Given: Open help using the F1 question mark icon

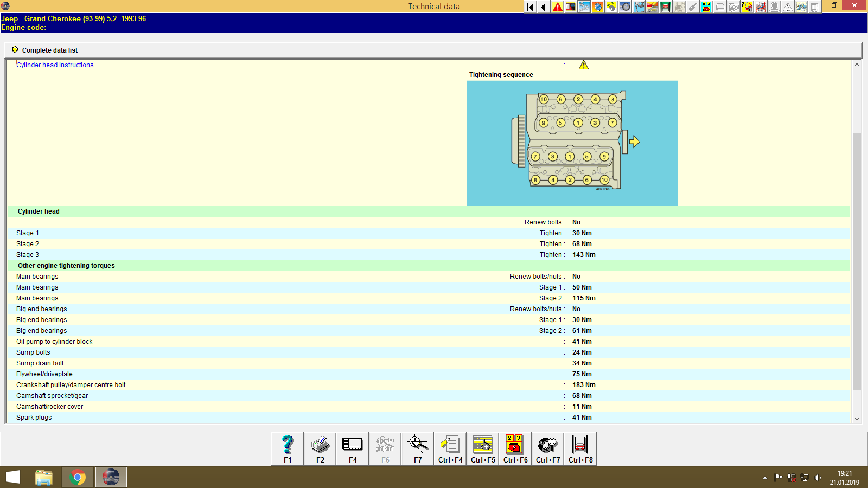Looking at the screenshot, I should (x=286, y=448).
